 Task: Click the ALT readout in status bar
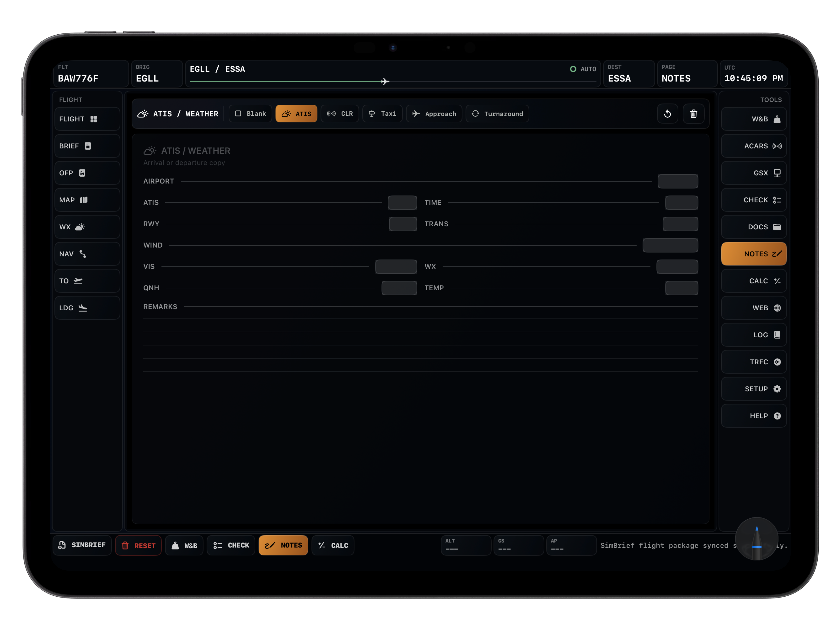point(466,545)
